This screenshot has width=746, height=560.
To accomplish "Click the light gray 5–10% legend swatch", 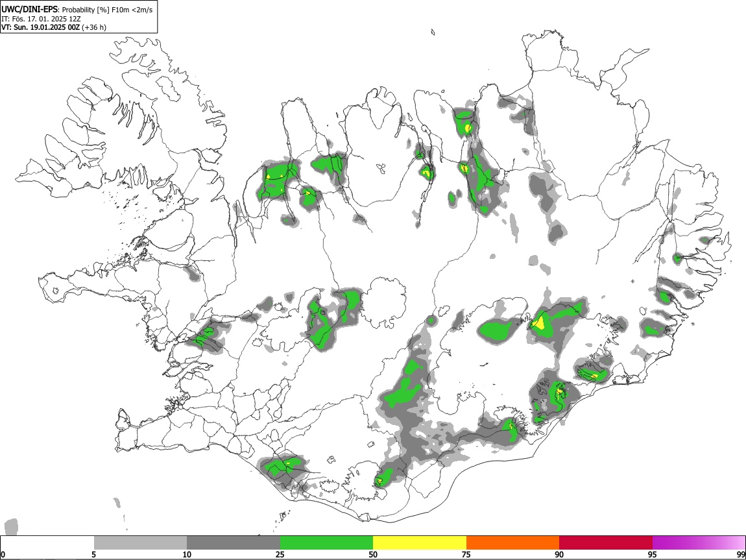I will [x=140, y=543].
